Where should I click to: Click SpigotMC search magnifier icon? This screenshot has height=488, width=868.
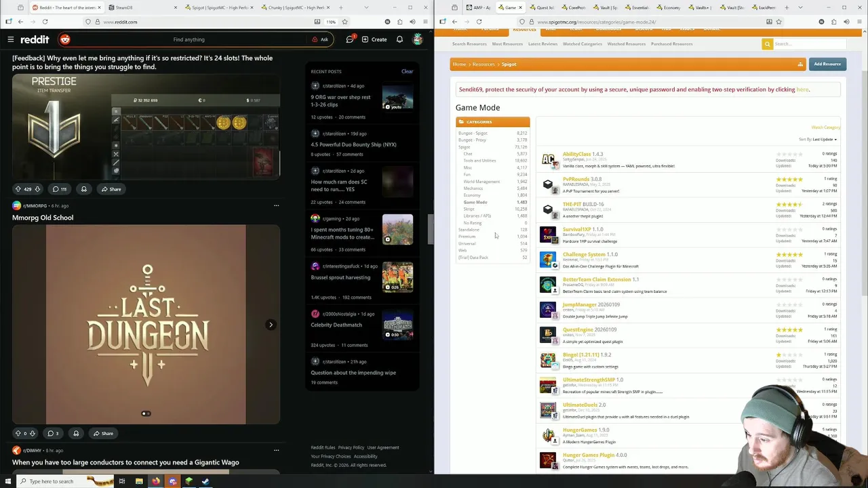pyautogui.click(x=768, y=44)
